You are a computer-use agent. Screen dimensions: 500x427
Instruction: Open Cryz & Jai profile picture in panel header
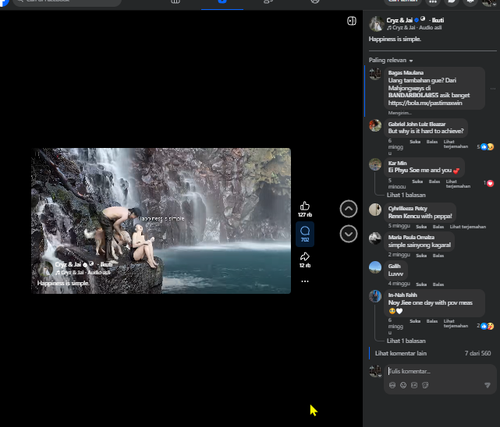[376, 24]
